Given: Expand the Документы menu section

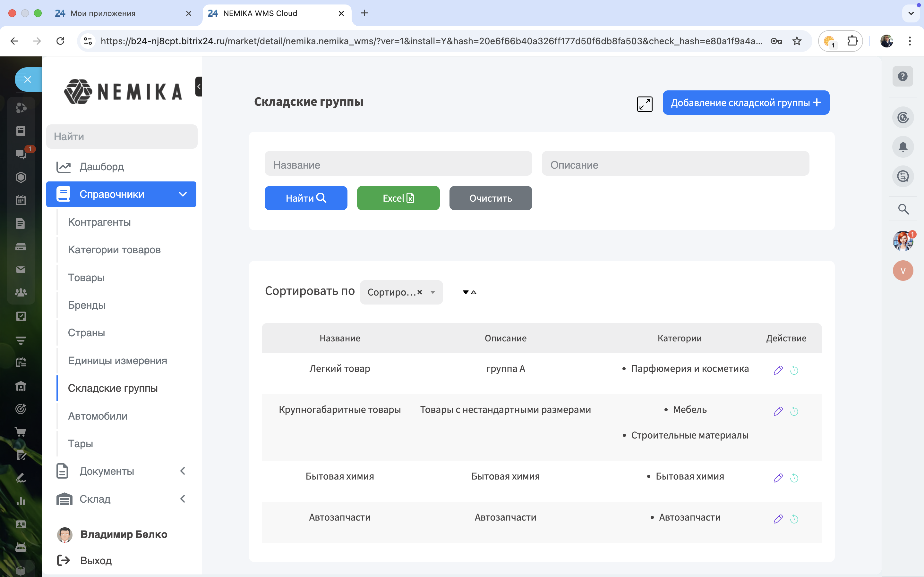Looking at the screenshot, I should coord(183,471).
